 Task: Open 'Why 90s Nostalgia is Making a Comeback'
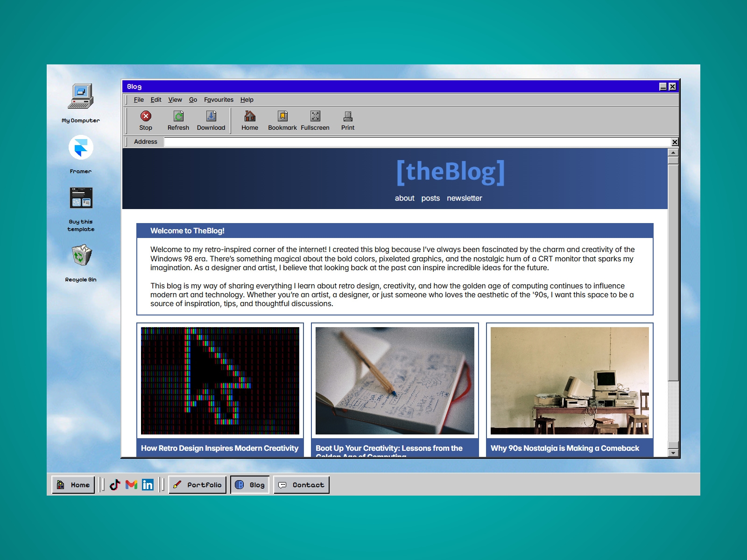click(x=565, y=448)
